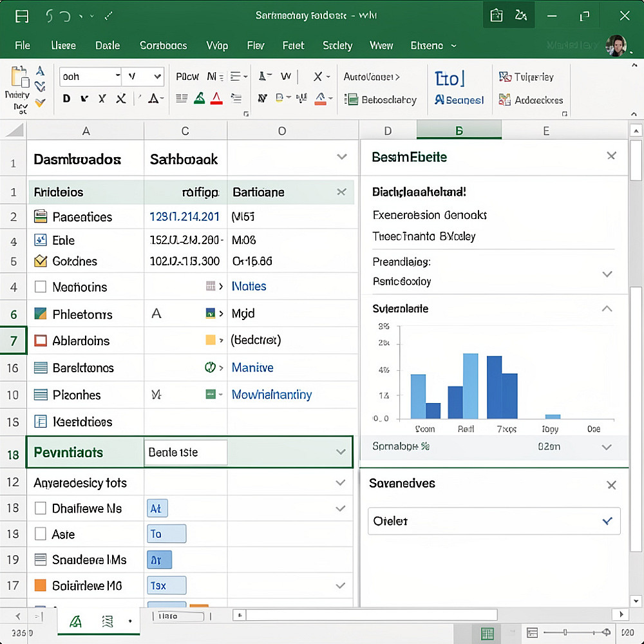Viewport: 644px width, 644px height.
Task: Toggle the Ablardoins red checkbox
Action: coord(40,341)
